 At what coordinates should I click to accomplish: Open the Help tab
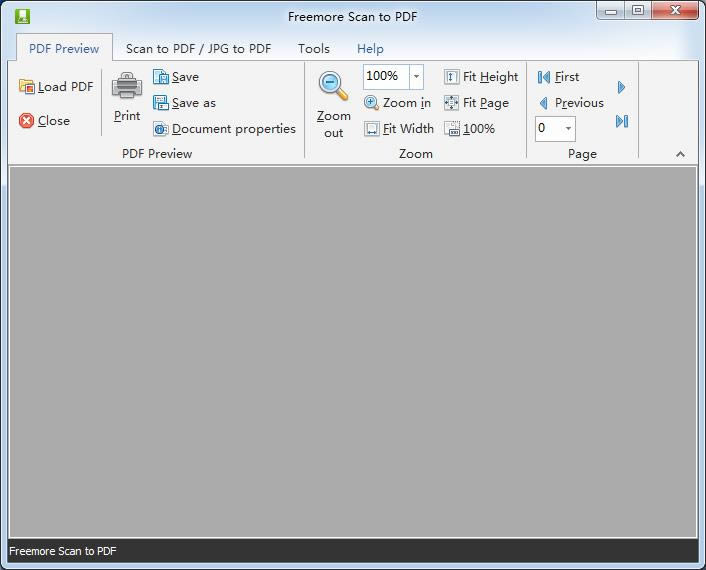(x=370, y=48)
